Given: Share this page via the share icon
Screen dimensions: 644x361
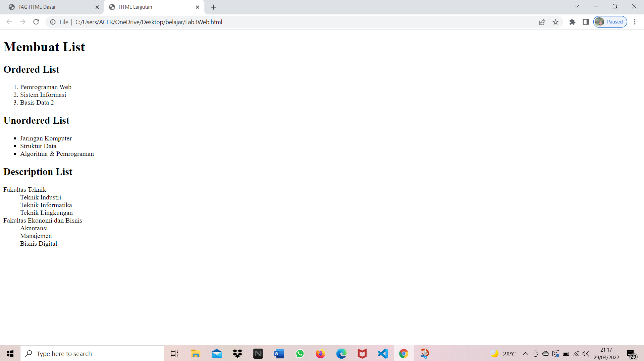Looking at the screenshot, I should [542, 22].
